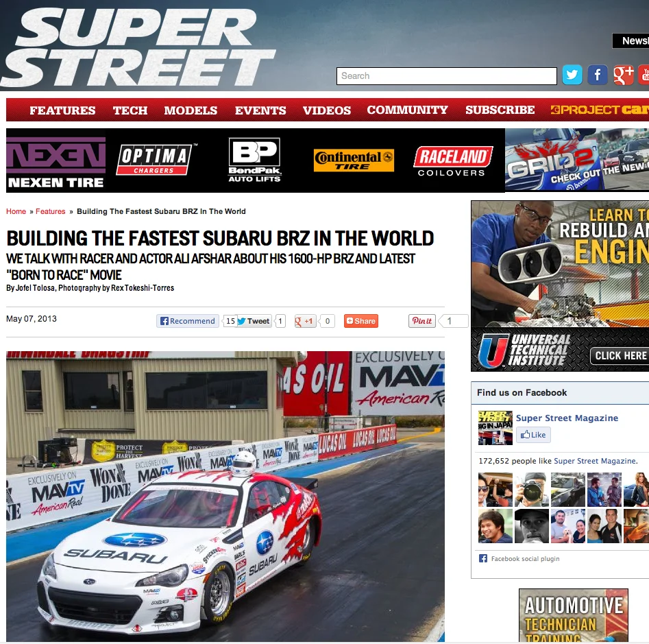Click inside the Search field
Image resolution: width=649 pixels, height=644 pixels.
coord(447,76)
